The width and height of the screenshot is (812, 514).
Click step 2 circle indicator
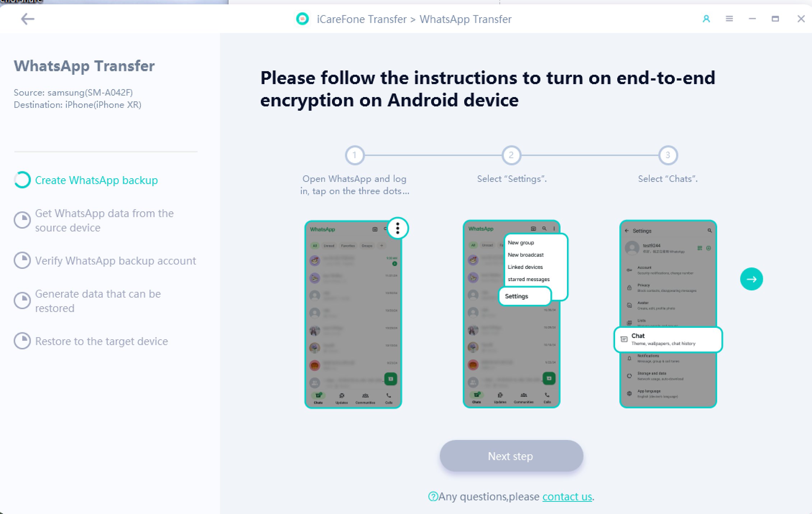pyautogui.click(x=510, y=155)
